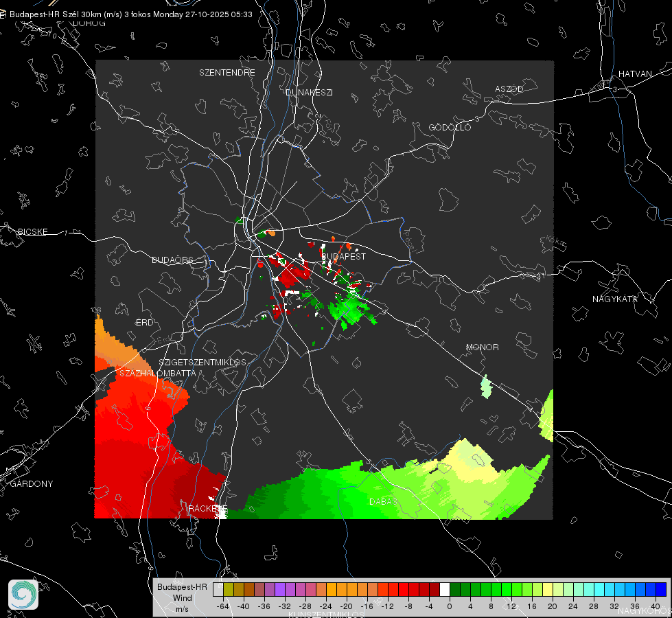Click the Budapest-HR Wind legend title
The height and width of the screenshot is (618, 672).
tap(182, 597)
